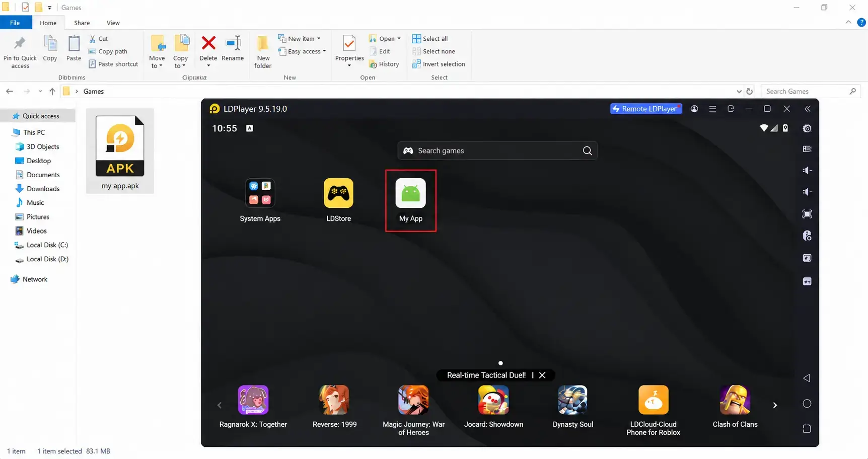This screenshot has height=459, width=868.
Task: Create a New folder from ribbon
Action: point(263,52)
